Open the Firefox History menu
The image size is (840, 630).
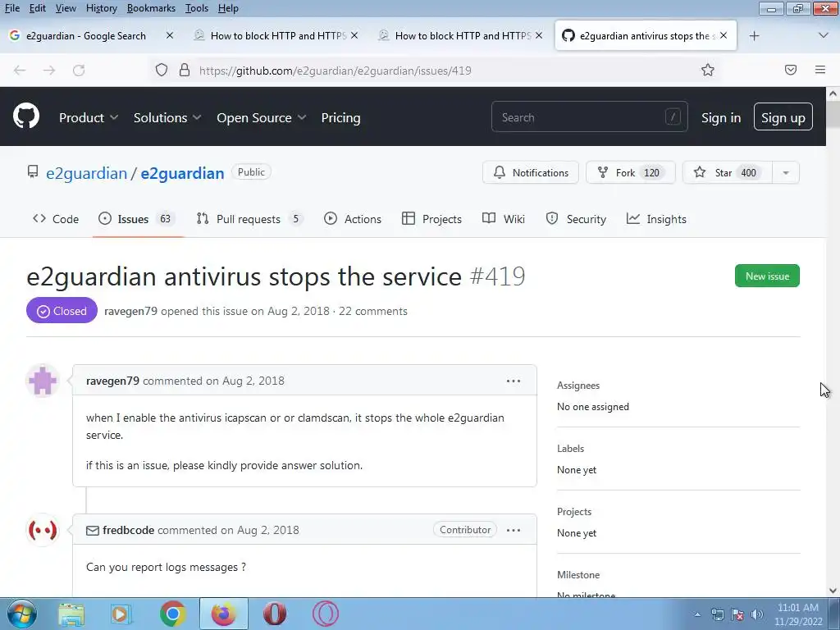101,8
